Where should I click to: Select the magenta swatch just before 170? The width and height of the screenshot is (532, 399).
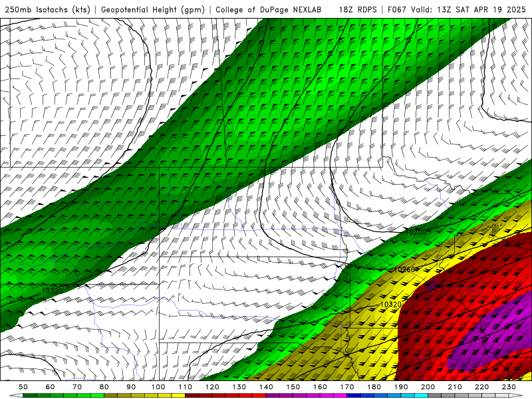[340, 395]
